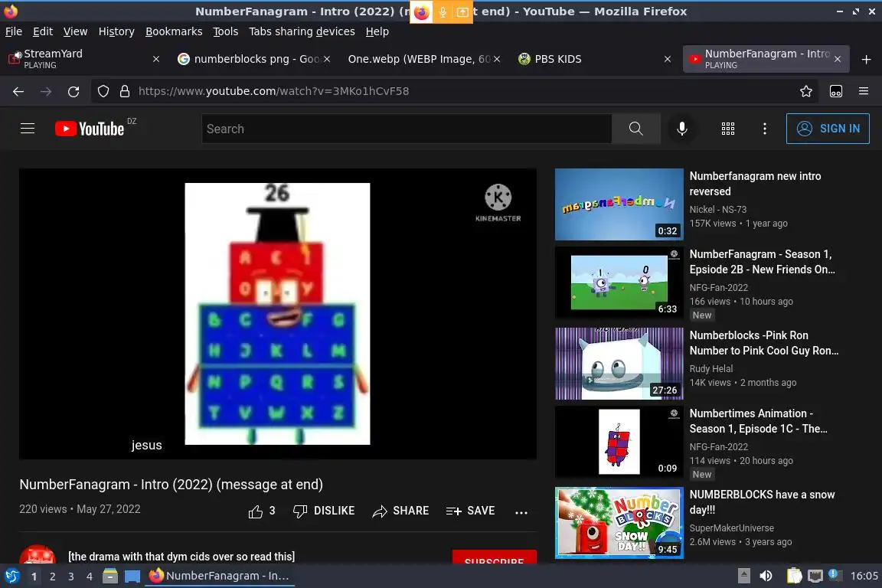Open the File menu
The width and height of the screenshot is (882, 588).
pos(14,31)
